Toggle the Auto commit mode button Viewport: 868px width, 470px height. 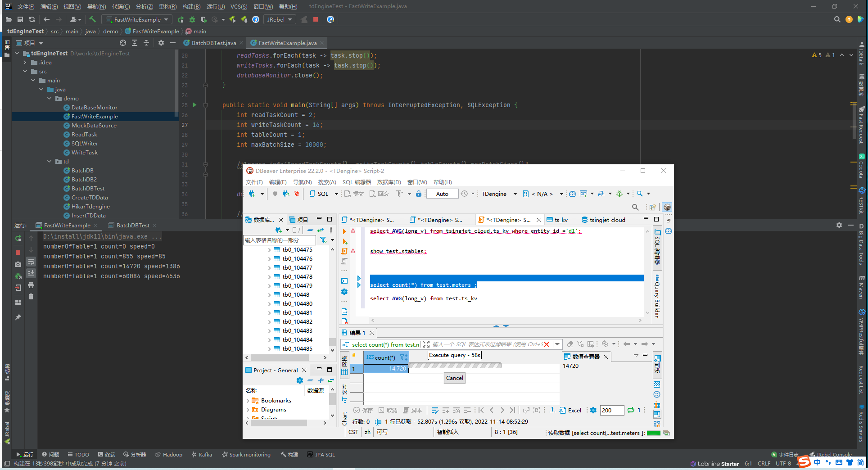(442, 194)
